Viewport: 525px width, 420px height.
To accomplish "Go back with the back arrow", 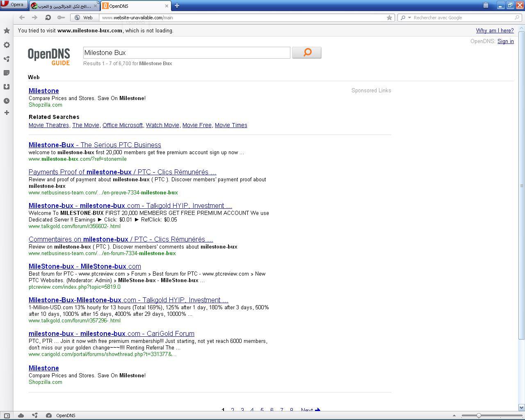I will point(22,17).
